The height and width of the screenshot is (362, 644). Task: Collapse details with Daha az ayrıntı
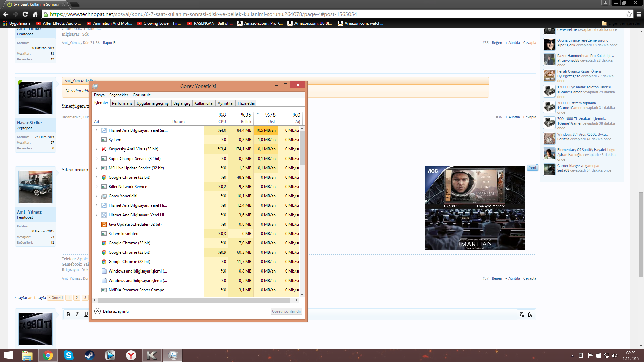112,311
